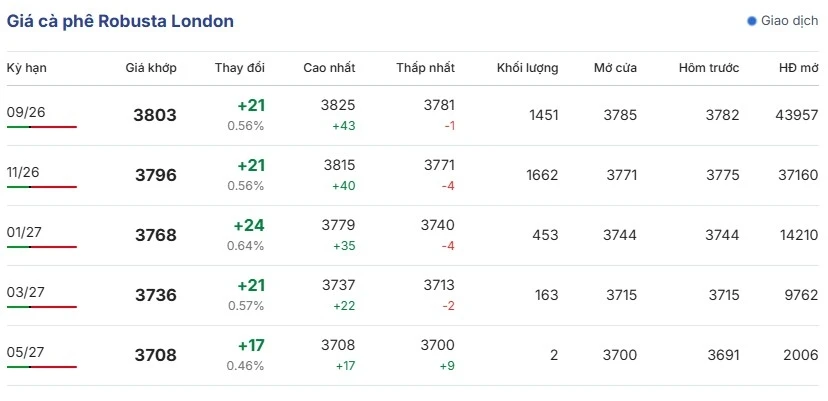Screen dimensions: 828x401
Task: Click the Cao nhất column header
Action: [330, 68]
